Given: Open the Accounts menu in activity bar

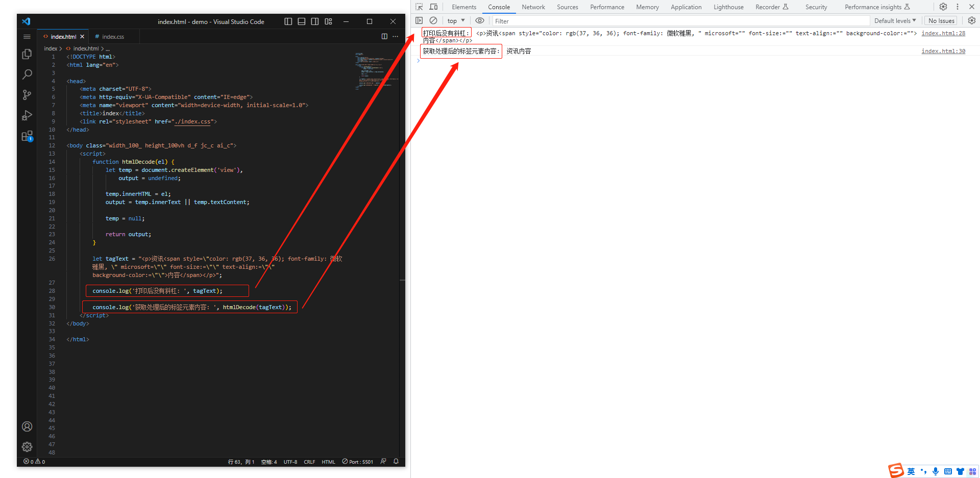Looking at the screenshot, I should pos(27,426).
